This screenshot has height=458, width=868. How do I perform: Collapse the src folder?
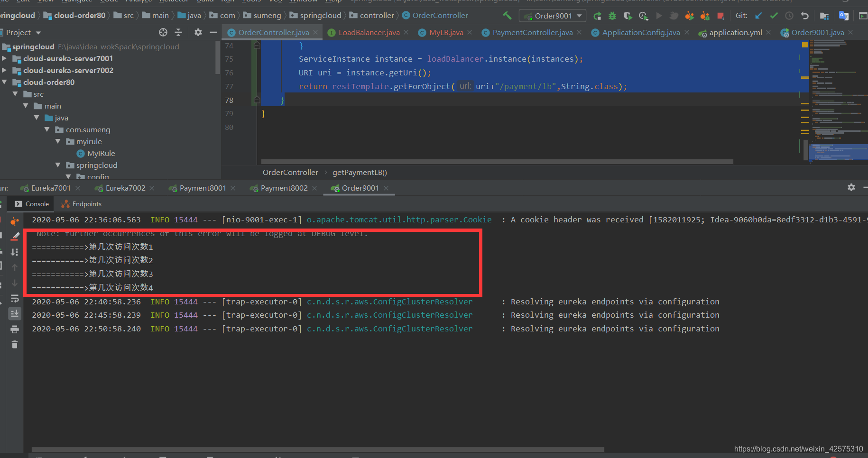click(x=15, y=94)
